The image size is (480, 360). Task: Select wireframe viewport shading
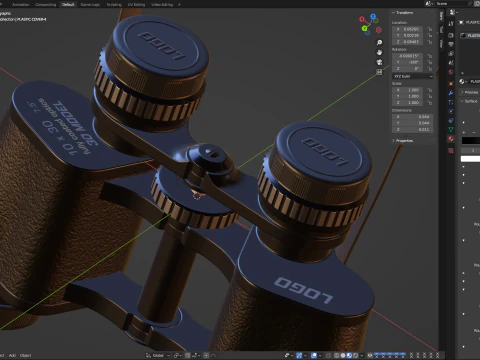click(x=336, y=355)
